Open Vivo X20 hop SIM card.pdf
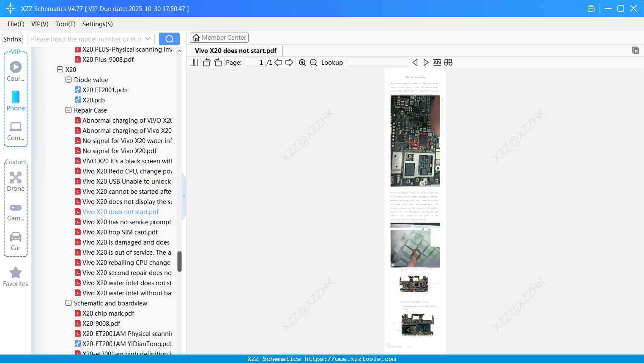 120,232
